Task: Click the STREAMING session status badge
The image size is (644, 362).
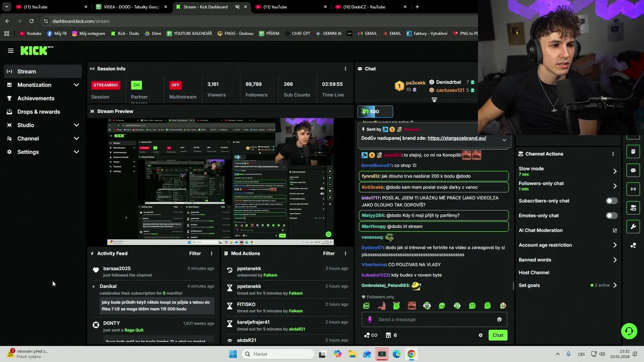Action: click(x=105, y=85)
